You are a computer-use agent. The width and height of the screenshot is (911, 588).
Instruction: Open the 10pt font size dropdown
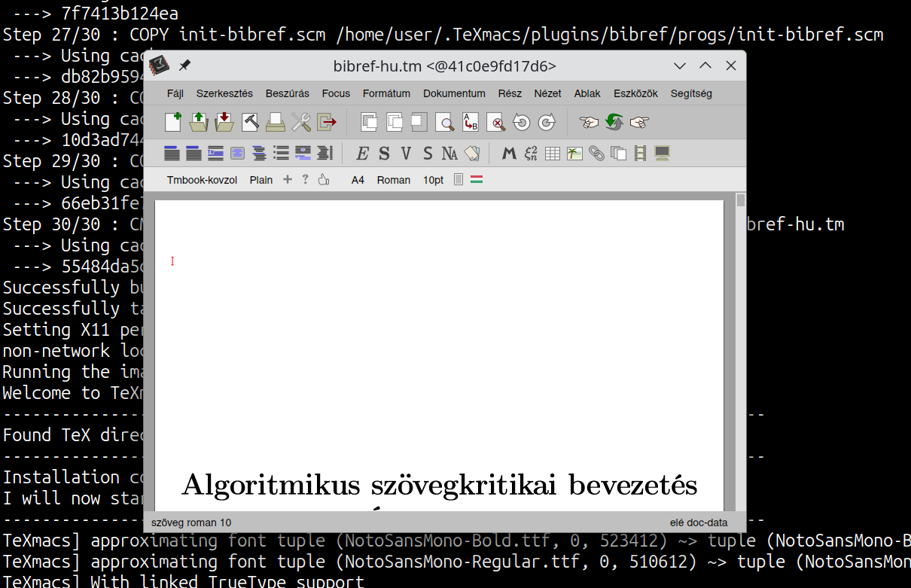click(433, 180)
